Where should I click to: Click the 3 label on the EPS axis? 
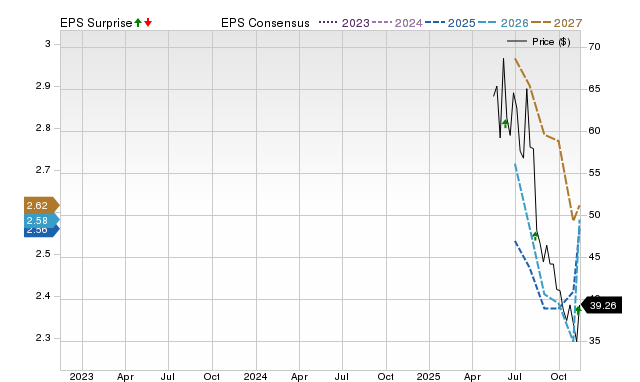tap(48, 44)
